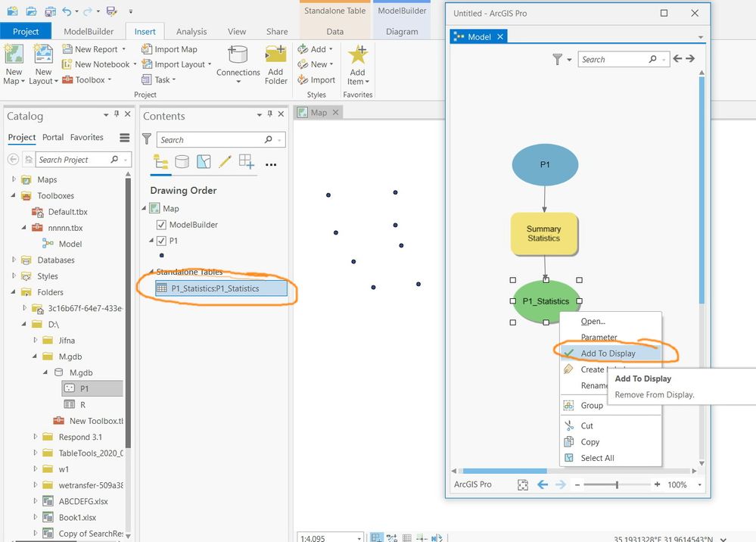The image size is (756, 542).
Task: Uncheck the ModelBuilder layer checkbox
Action: pyautogui.click(x=161, y=225)
